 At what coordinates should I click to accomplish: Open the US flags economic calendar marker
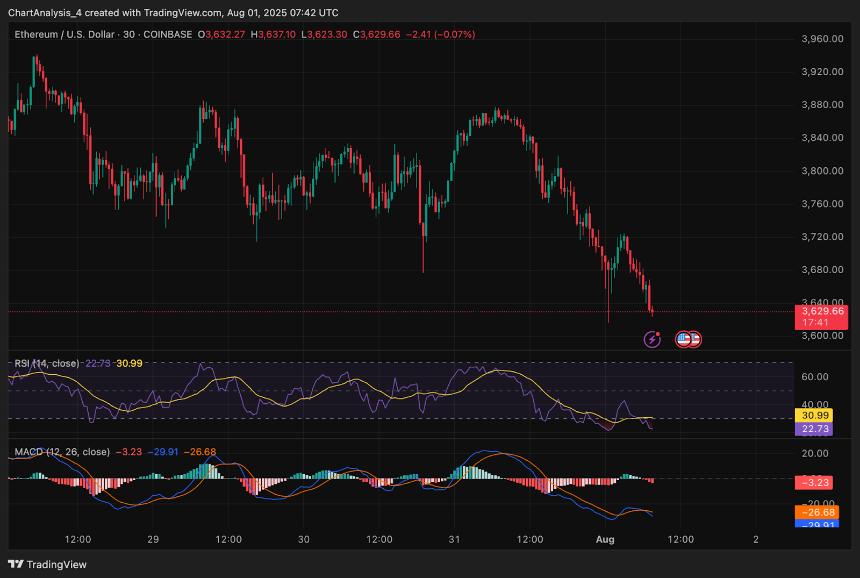click(688, 339)
